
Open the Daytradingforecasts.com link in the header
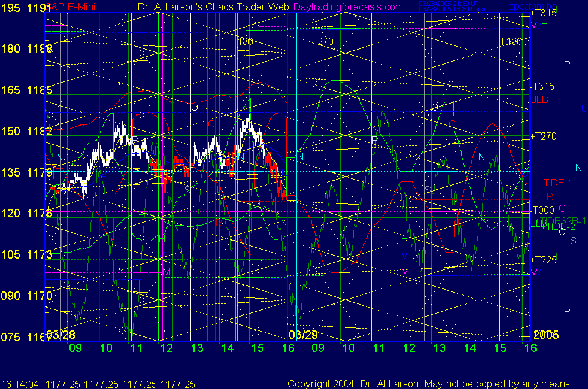pyautogui.click(x=348, y=7)
